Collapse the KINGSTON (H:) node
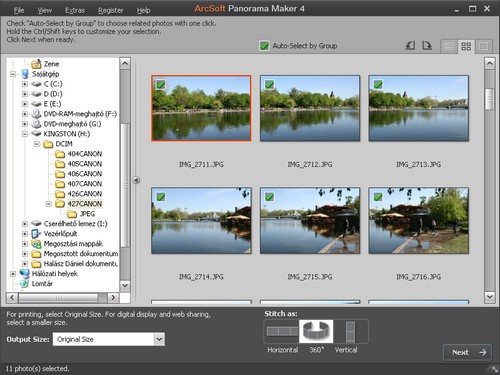500x375 pixels. pos(25,134)
